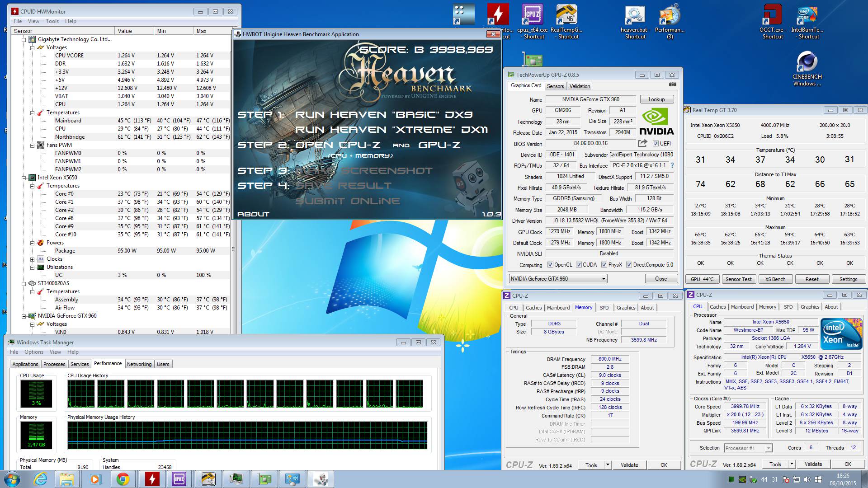Click Validate in the CPU-Z Memory window
Image resolution: width=868 pixels, height=488 pixels.
pos(629,465)
